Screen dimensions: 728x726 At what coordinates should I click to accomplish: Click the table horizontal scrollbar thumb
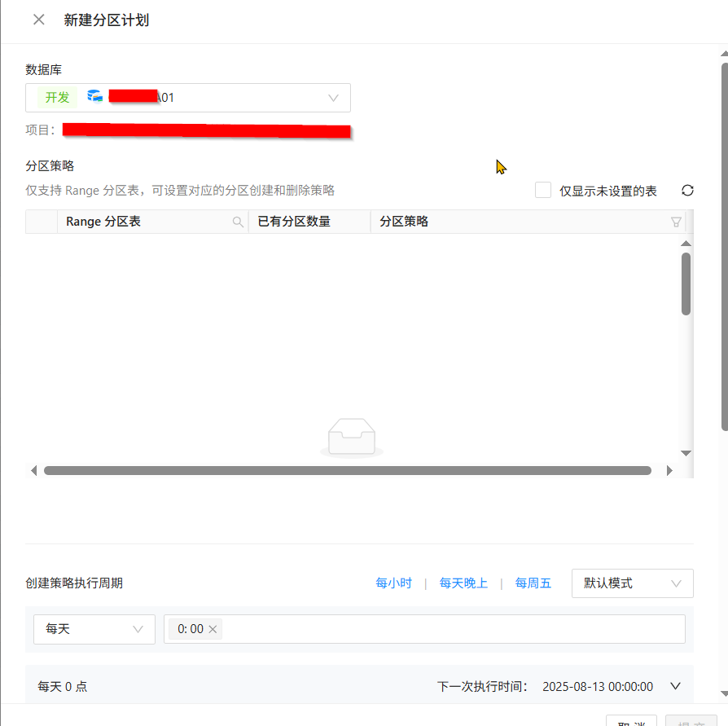(347, 470)
